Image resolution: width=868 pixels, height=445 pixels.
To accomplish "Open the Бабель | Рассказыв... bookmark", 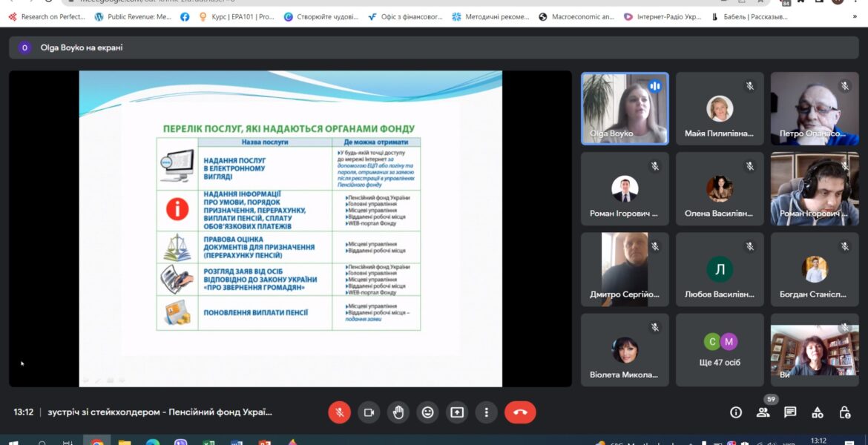I will (749, 16).
